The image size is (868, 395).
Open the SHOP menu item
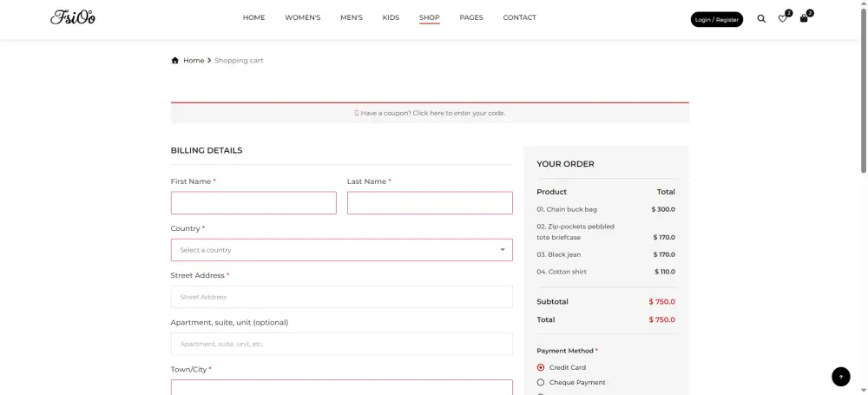pos(430,17)
